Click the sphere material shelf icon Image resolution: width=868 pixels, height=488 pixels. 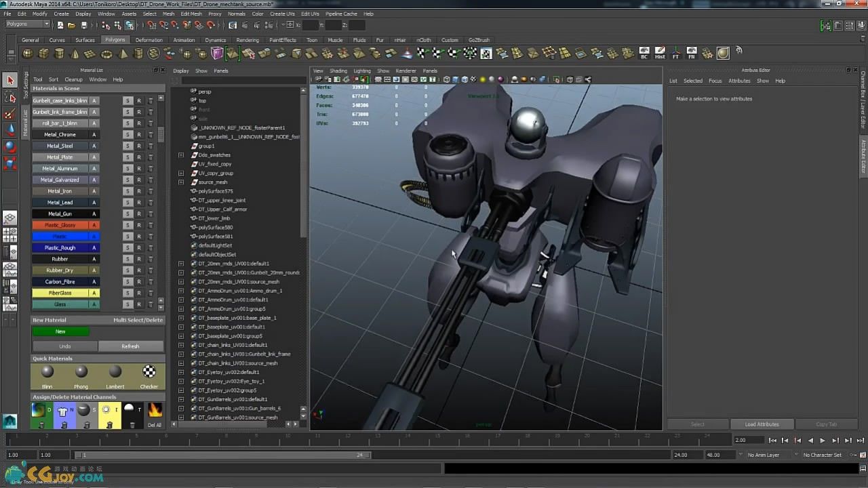(x=723, y=53)
